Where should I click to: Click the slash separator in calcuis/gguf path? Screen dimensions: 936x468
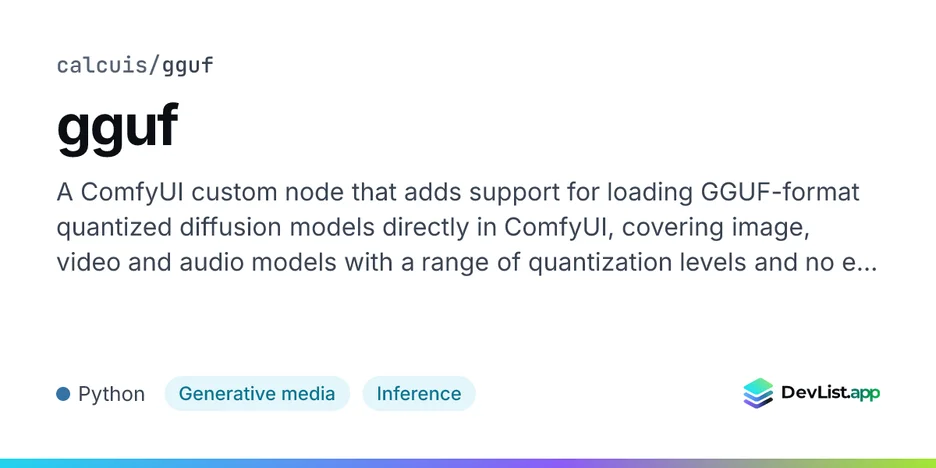coord(153,66)
